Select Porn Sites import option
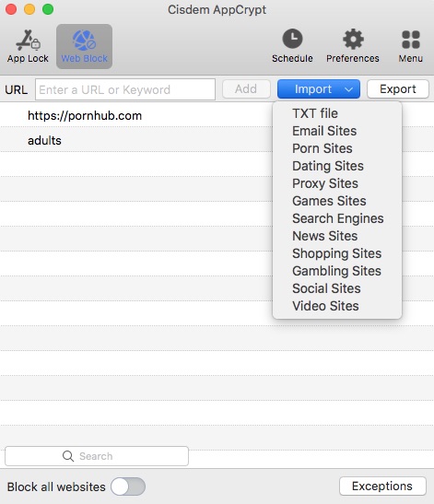Image resolution: width=434 pixels, height=504 pixels. 323,148
